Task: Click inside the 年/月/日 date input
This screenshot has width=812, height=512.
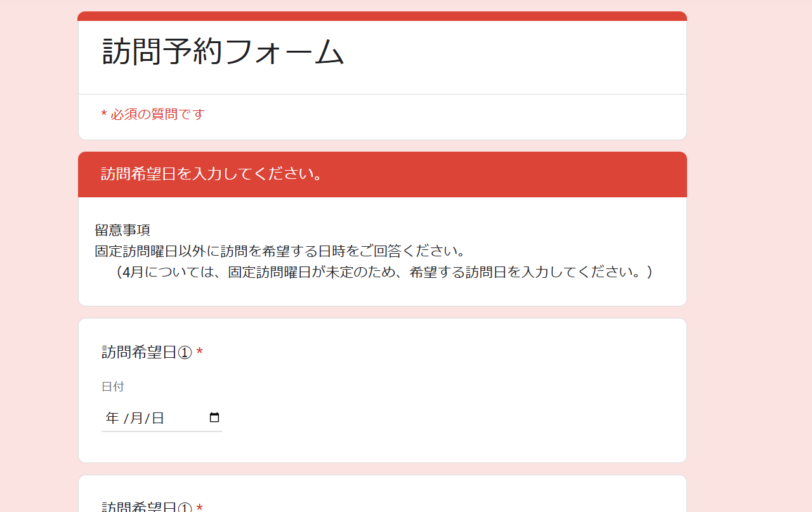Action: (146, 417)
